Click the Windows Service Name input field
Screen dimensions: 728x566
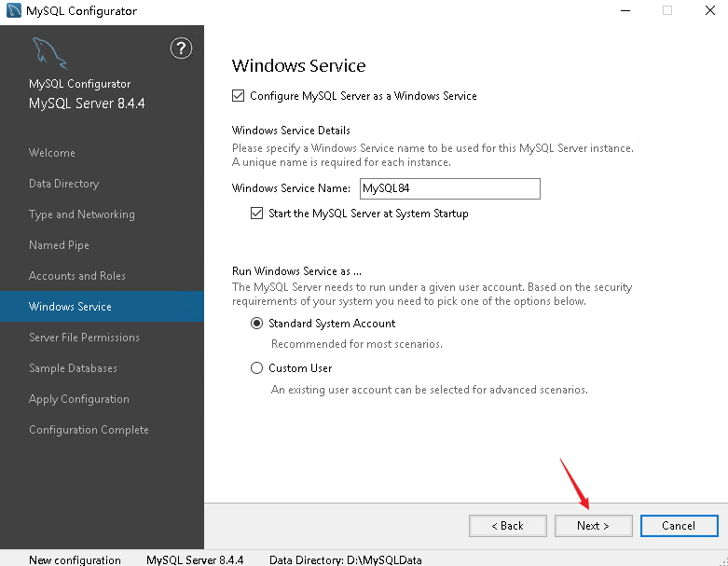450,188
